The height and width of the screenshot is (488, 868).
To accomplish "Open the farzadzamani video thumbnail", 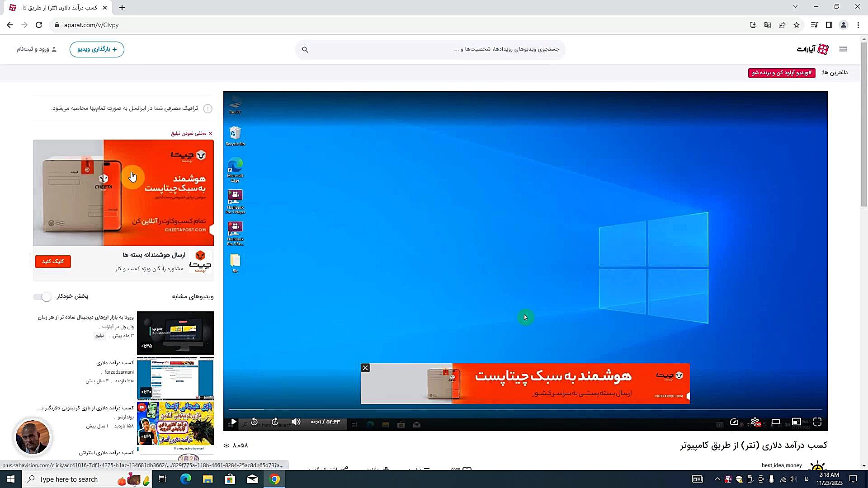I will pyautogui.click(x=175, y=378).
